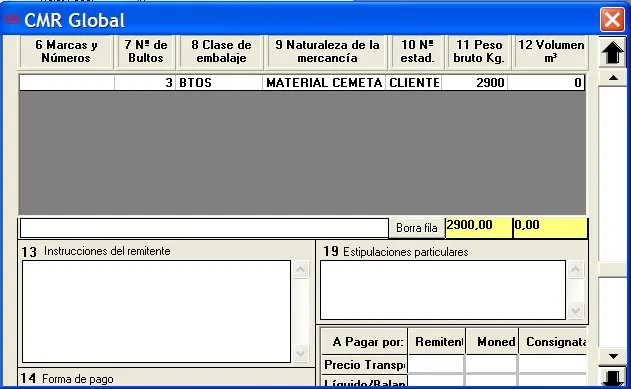Select the CLIENTE cell in the grid

414,83
